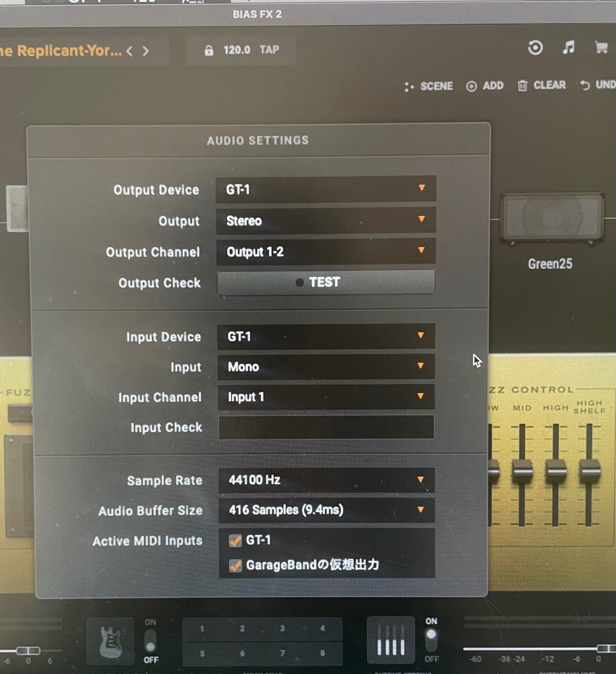Toggle the ON/OFF switch beside guitar icon
Viewport: 616px width, 674px height.
coord(150,641)
